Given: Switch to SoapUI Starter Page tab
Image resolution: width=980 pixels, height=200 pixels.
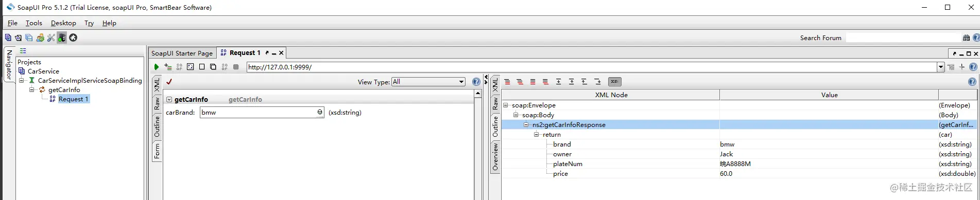Looking at the screenshot, I should point(182,53).
